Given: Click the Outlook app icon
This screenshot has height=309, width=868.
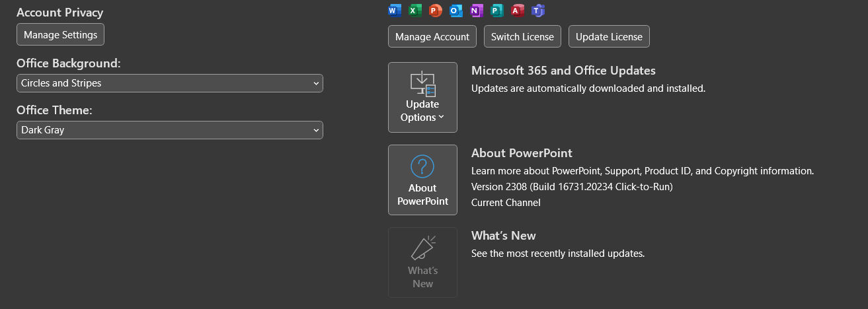Looking at the screenshot, I should 455,10.
